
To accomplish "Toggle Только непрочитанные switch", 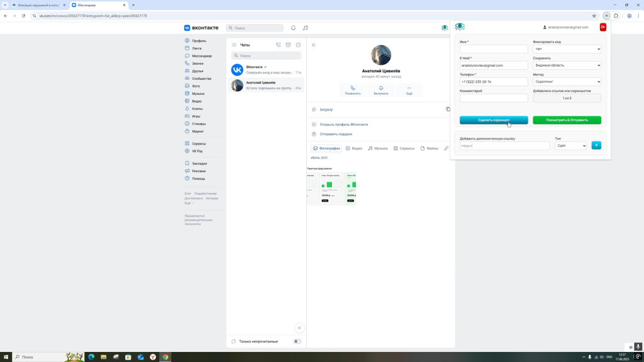I will coord(297,341).
